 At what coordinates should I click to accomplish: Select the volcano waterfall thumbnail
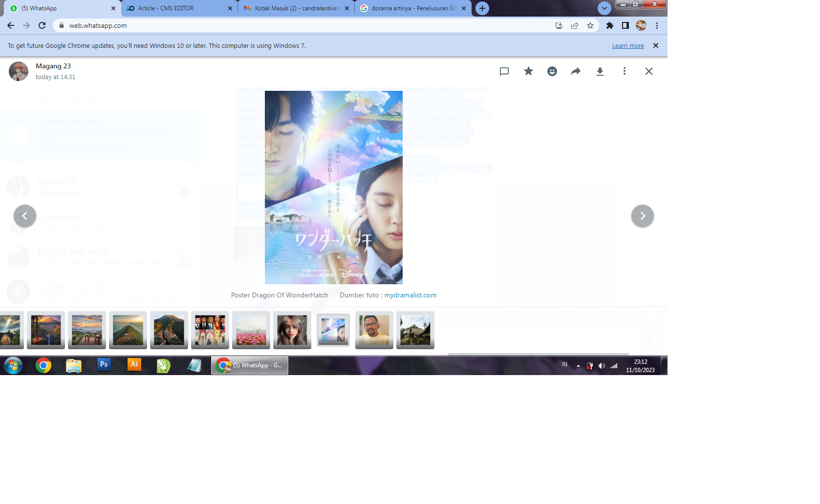[46, 330]
